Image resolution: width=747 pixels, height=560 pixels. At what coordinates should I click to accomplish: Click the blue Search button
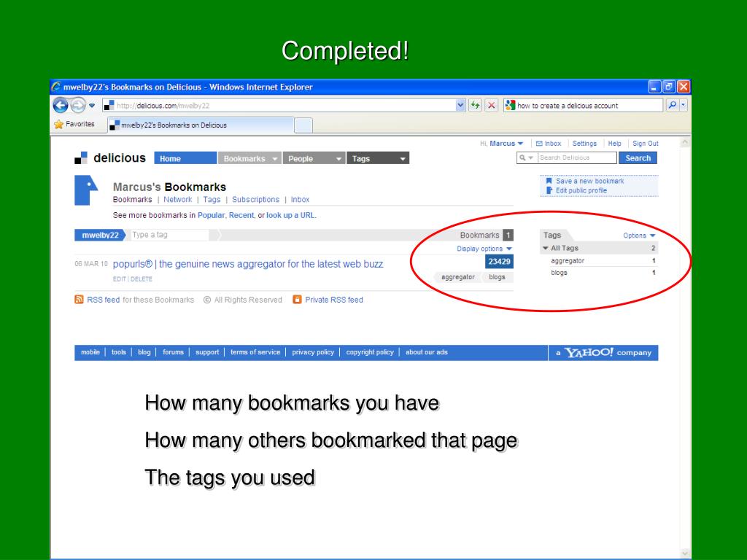[x=638, y=158]
